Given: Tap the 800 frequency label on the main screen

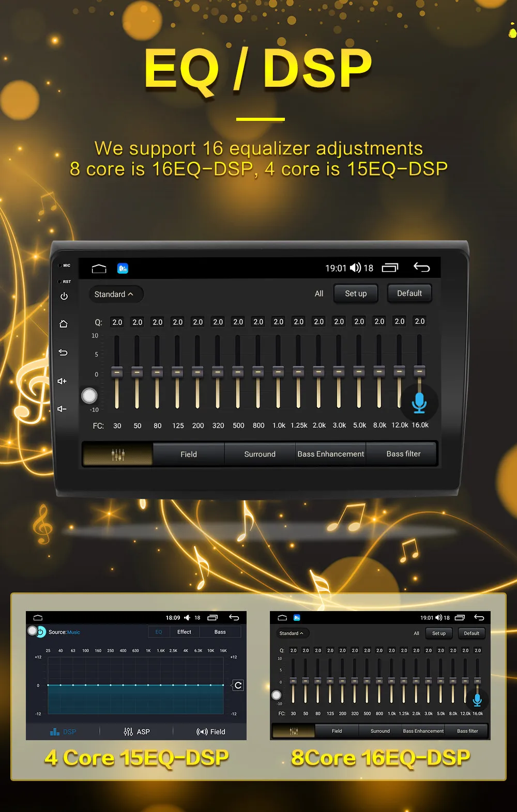Looking at the screenshot, I should [x=258, y=426].
